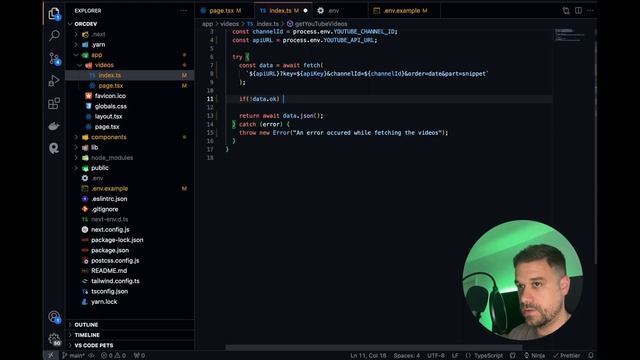
Task: Click the Ninja status bar item
Action: tap(534, 356)
